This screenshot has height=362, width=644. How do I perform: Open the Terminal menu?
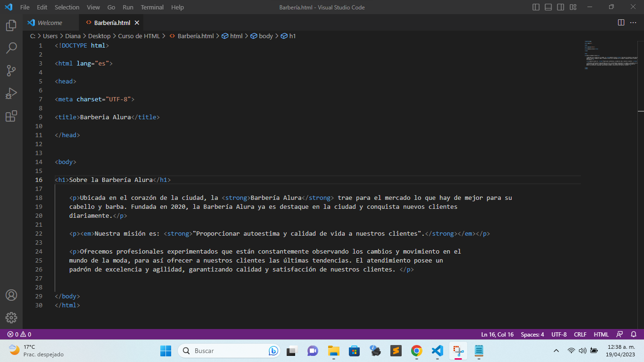152,7
